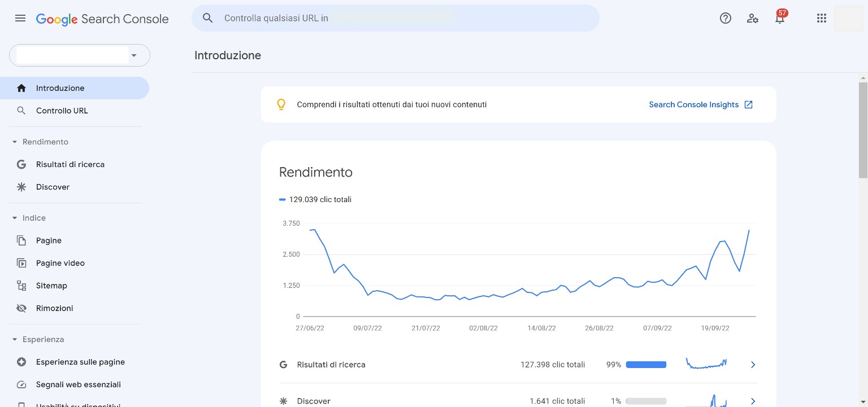Click the Rendimento card heading
Image resolution: width=868 pixels, height=407 pixels.
[x=316, y=172]
